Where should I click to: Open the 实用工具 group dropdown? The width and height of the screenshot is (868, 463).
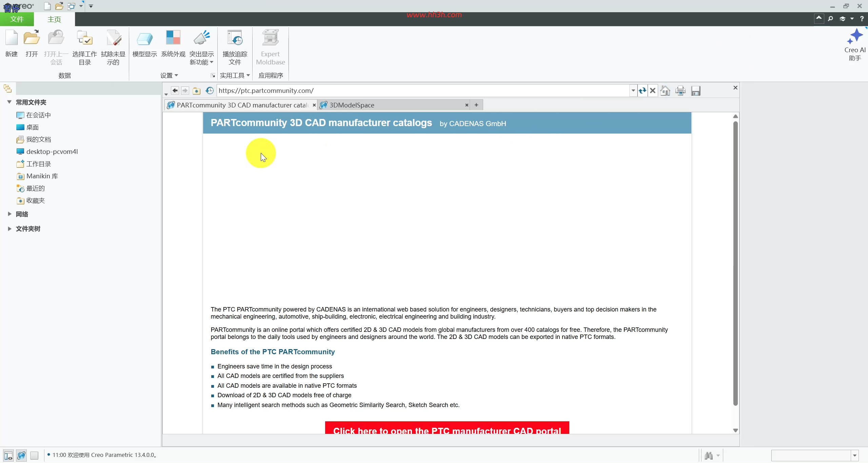pos(235,75)
